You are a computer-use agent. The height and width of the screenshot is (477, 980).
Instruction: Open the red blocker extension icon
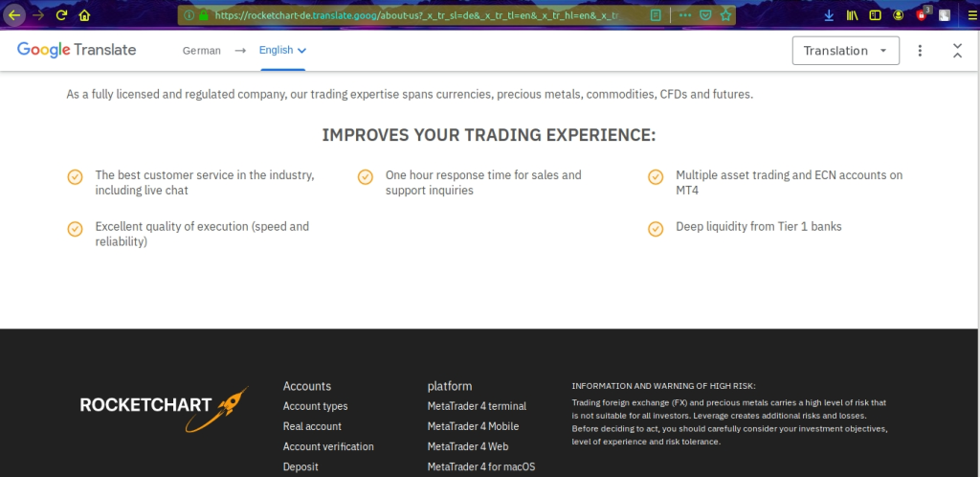[x=922, y=14]
